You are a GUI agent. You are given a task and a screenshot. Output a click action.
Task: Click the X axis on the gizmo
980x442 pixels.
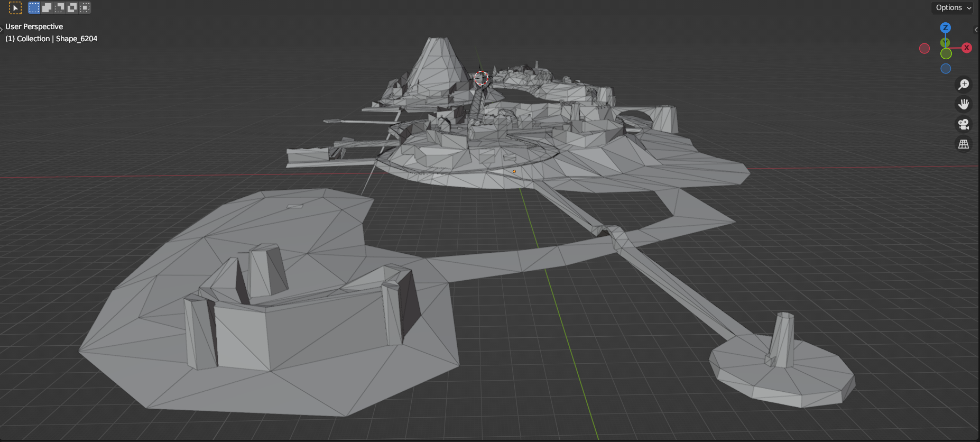coord(967,48)
